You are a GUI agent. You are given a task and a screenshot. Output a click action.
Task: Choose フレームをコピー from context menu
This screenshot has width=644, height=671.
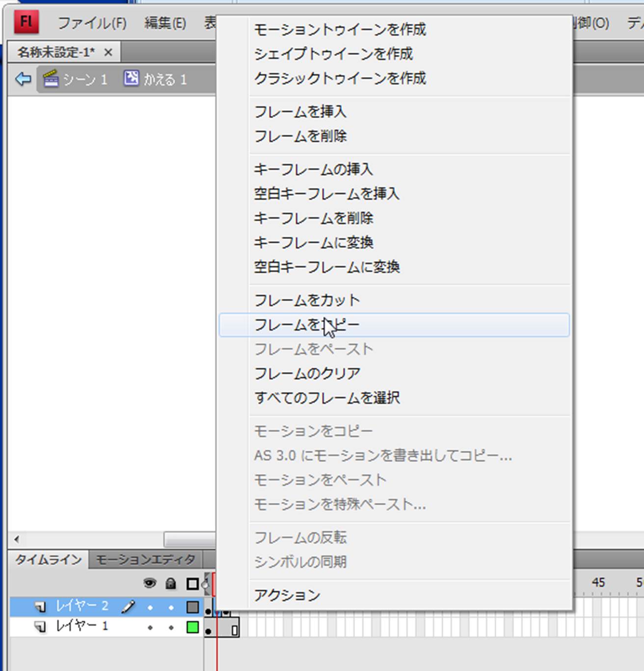307,325
